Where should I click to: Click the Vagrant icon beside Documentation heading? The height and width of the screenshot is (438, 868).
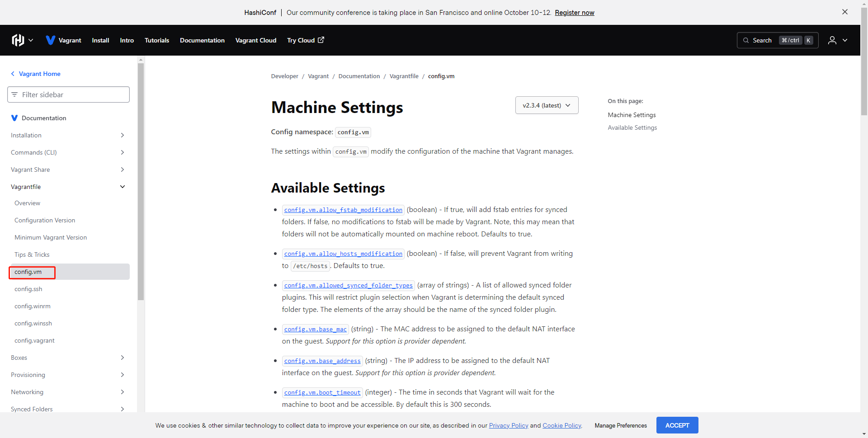[14, 118]
